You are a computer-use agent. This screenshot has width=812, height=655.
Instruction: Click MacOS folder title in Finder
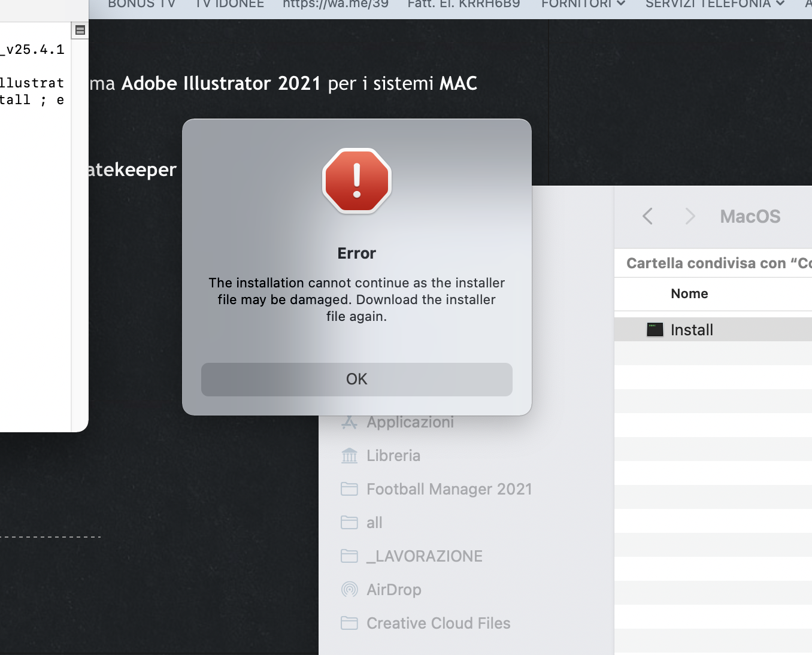[750, 216]
